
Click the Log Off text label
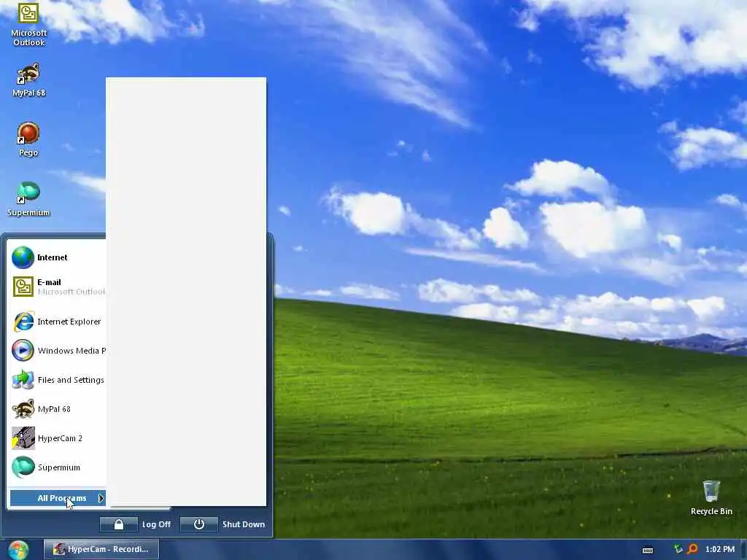[x=156, y=524]
